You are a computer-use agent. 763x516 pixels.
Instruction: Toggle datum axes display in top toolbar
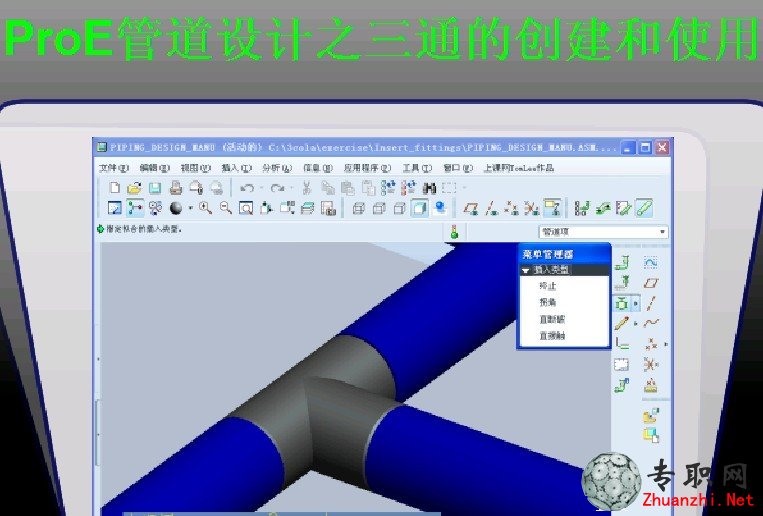[x=491, y=208]
